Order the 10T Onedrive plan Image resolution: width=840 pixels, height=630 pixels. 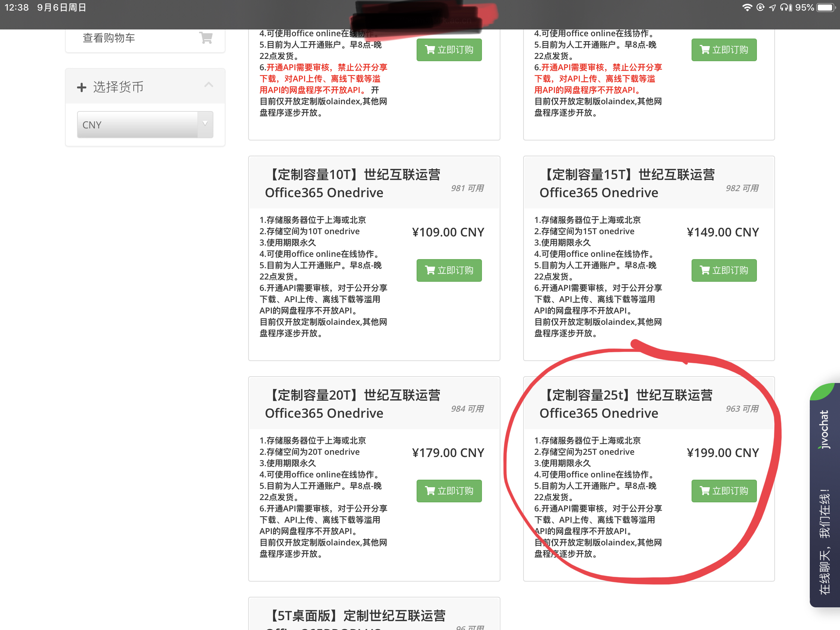(449, 270)
